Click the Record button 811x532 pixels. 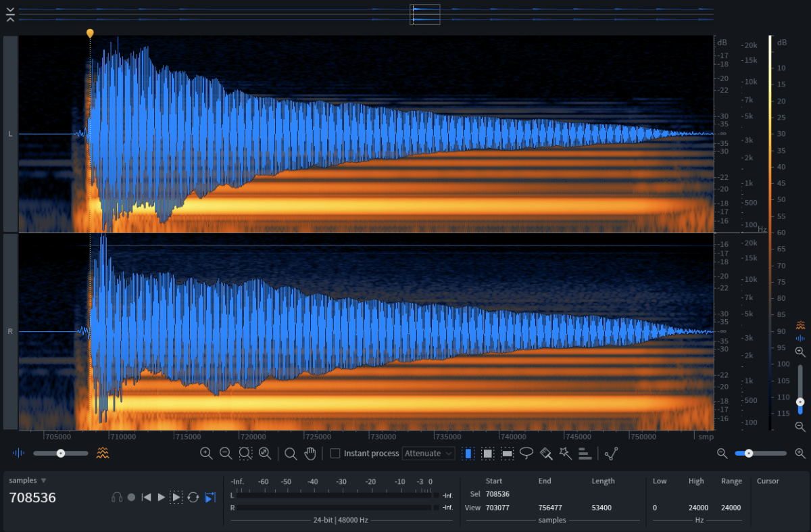tap(132, 497)
